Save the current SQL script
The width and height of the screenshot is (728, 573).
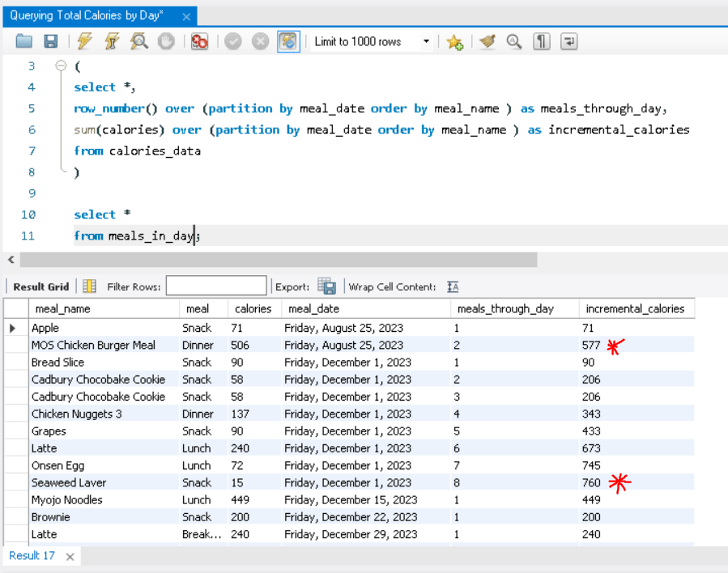[x=50, y=41]
